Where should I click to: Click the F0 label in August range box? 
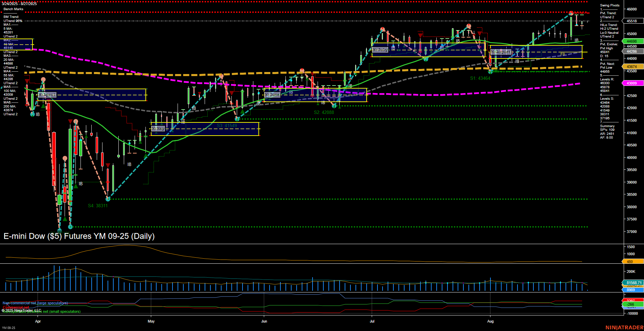point(562,54)
